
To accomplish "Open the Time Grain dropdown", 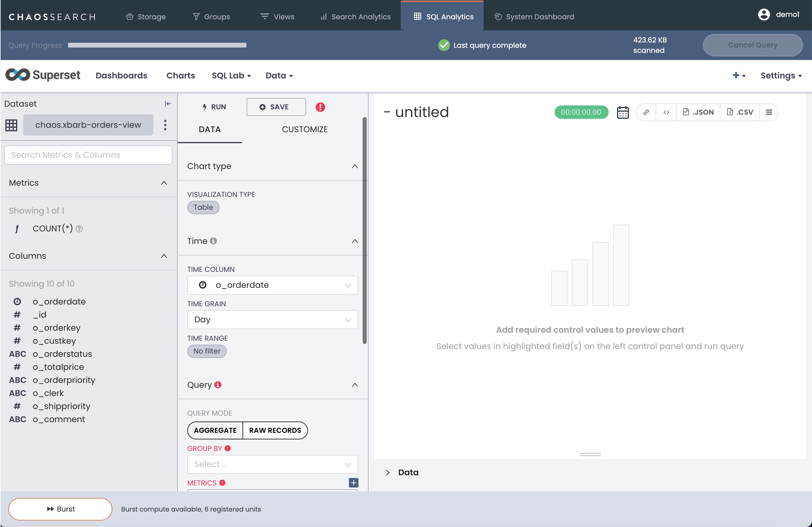I will (x=272, y=320).
